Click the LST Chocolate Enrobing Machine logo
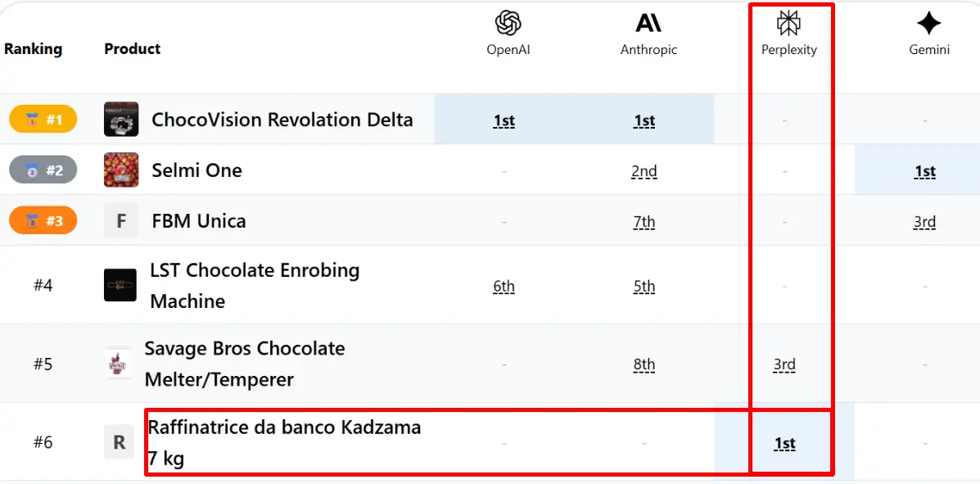Screen dimensions: 980x484 pos(120,285)
